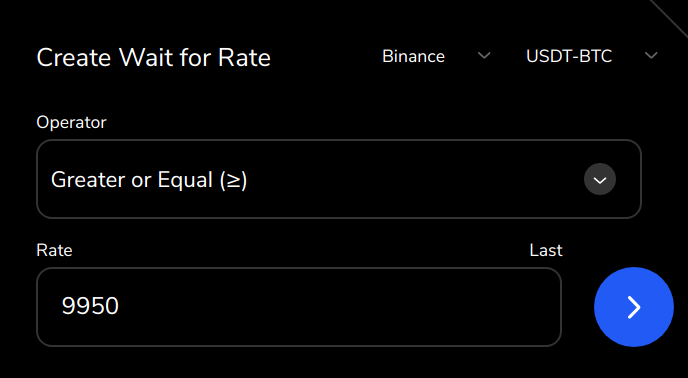Click the white arrow inside blue circle
688x378 pixels.
[634, 307]
